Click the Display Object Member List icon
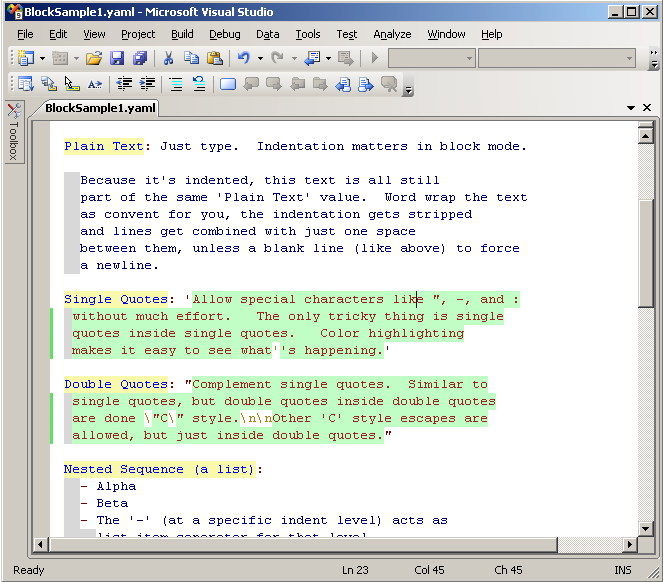663x582 pixels. 26,84
